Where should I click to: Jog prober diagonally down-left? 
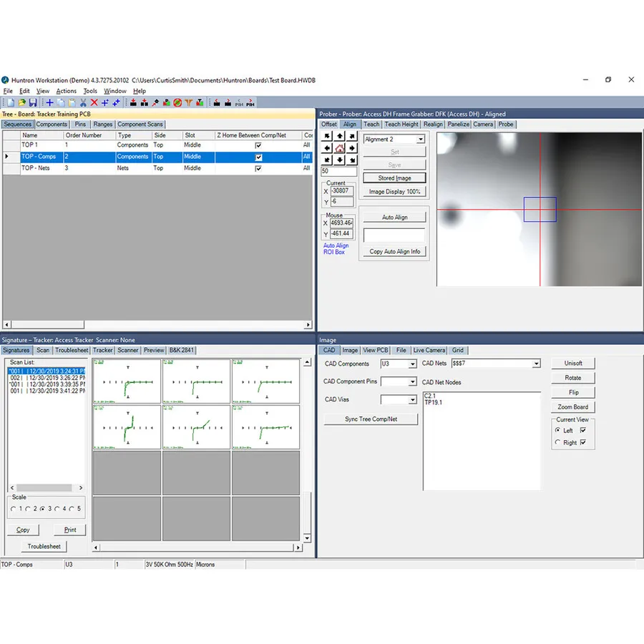327,160
